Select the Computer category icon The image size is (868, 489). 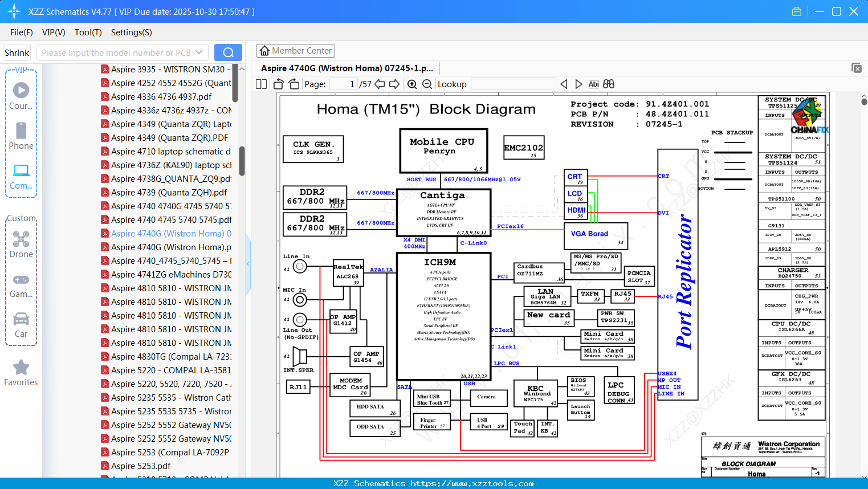pyautogui.click(x=21, y=176)
